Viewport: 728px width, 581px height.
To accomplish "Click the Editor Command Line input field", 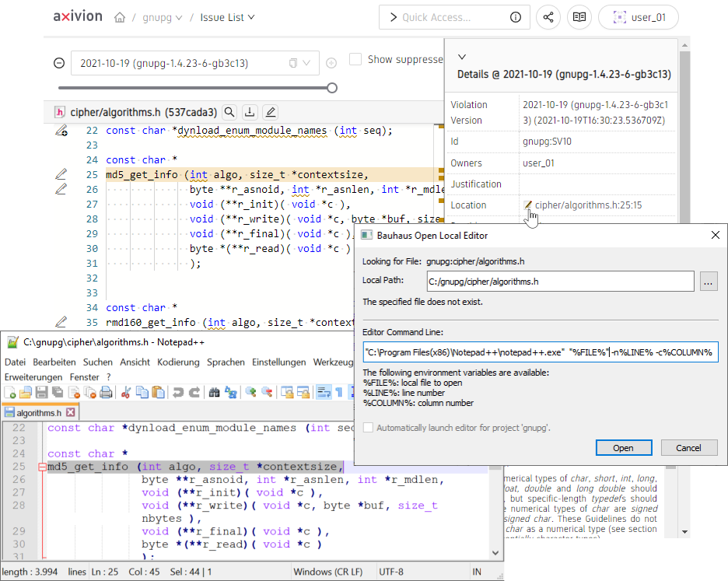I will pos(541,352).
